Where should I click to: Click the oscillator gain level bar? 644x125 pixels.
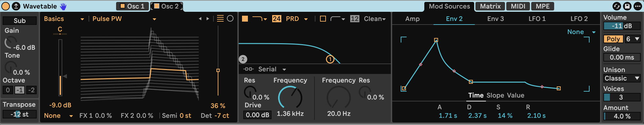point(60,67)
